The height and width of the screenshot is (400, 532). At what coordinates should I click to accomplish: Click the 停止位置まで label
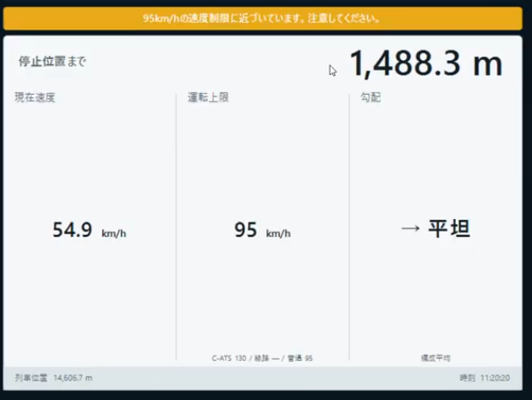[x=52, y=62]
